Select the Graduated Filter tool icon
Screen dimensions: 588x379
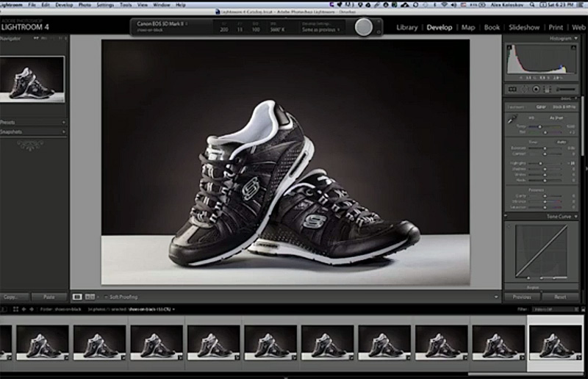547,89
